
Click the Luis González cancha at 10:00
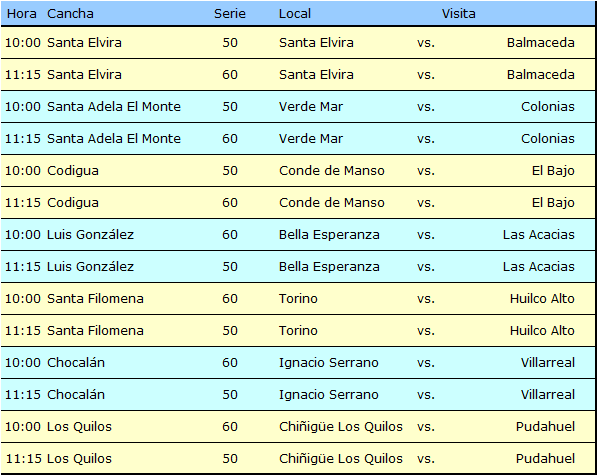tap(90, 234)
